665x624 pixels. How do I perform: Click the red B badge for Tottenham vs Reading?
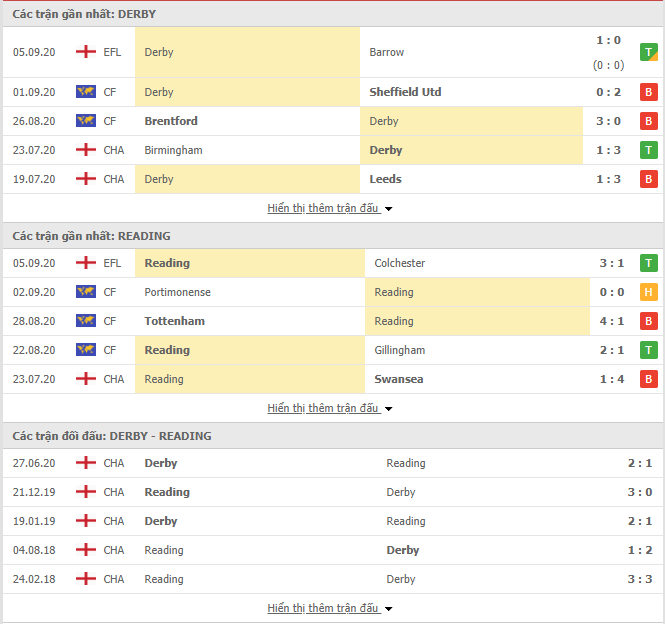pos(648,321)
